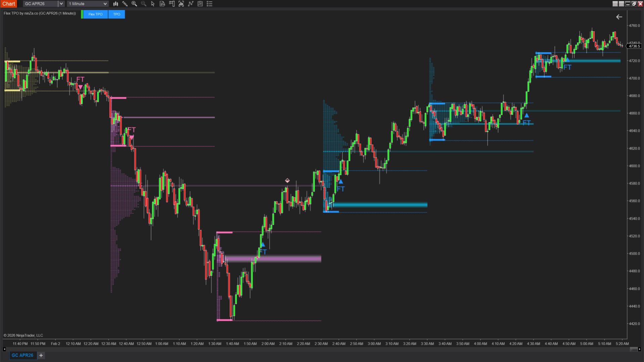Image resolution: width=644 pixels, height=362 pixels.
Task: Toggle the green indicator status bar
Action: tap(82, 14)
